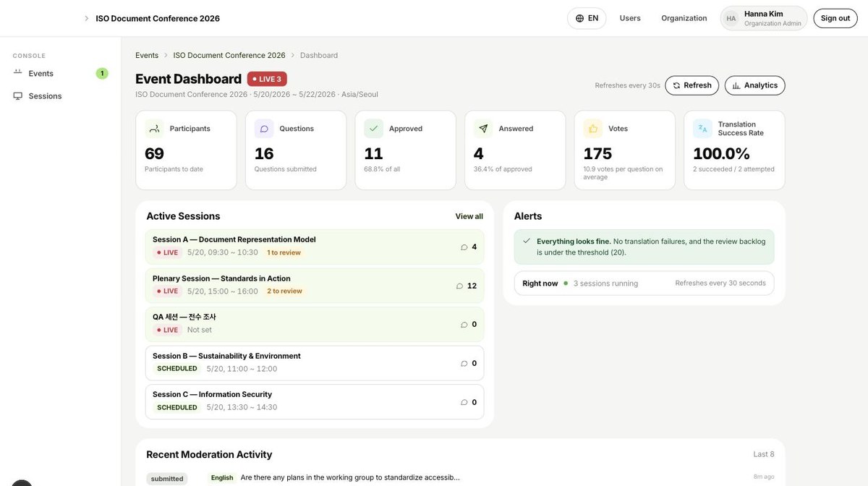Click the HA avatar circle
The width and height of the screenshot is (868, 486).
pyautogui.click(x=731, y=18)
